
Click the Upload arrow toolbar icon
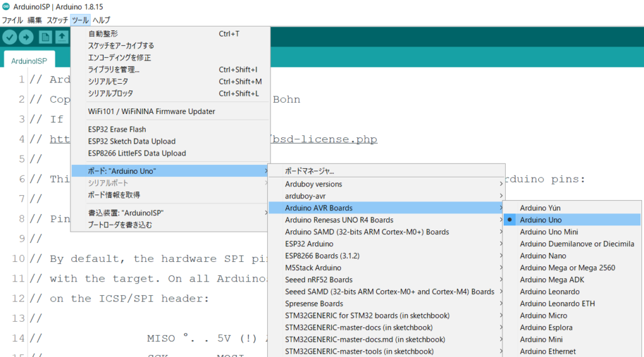click(26, 37)
